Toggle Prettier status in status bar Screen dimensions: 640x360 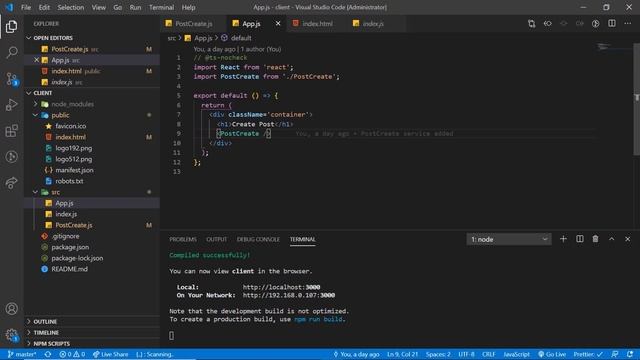[x=588, y=354]
